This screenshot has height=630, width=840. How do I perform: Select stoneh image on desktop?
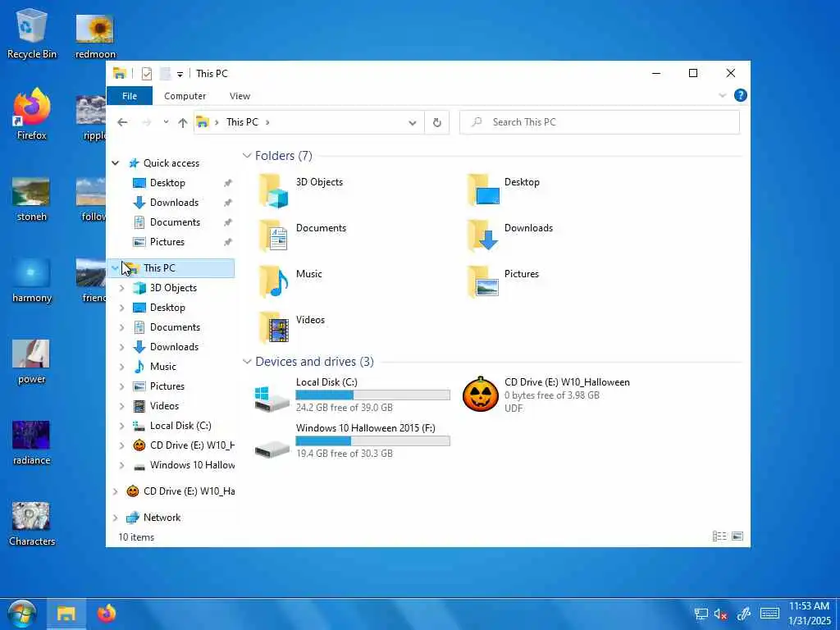click(x=32, y=199)
